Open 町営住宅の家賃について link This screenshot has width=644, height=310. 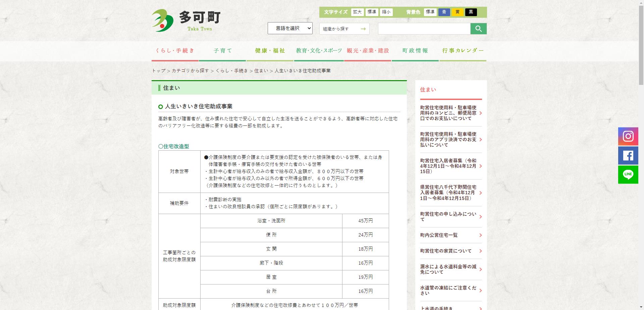(x=451, y=251)
